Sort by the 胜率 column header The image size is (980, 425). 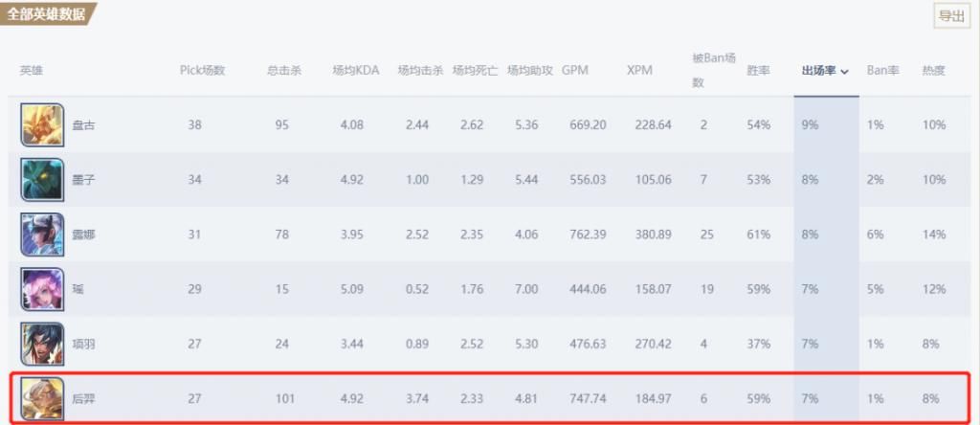(x=758, y=71)
